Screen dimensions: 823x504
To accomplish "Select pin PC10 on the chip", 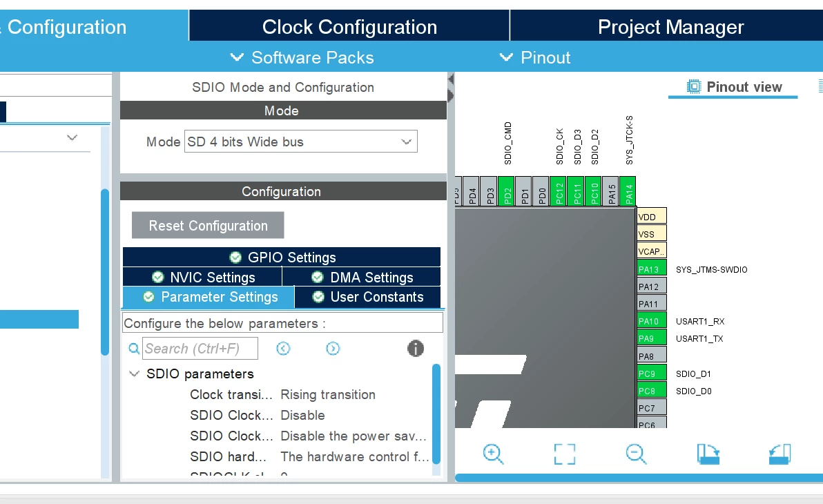I will point(594,191).
